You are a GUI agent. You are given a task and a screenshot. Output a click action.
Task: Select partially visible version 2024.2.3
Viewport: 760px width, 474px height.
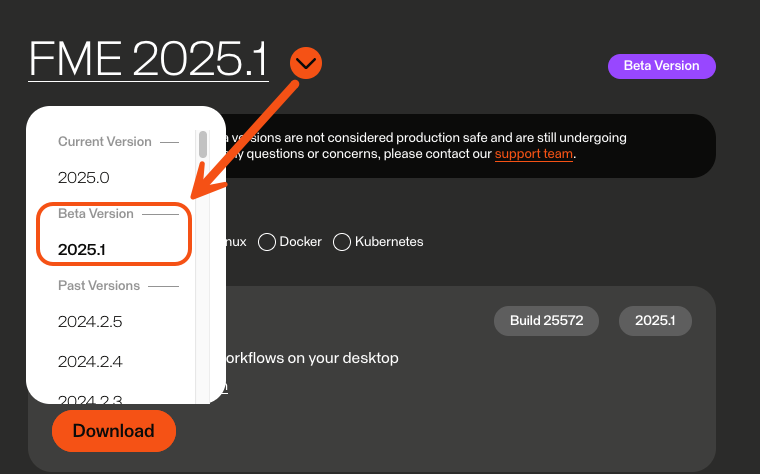point(90,399)
